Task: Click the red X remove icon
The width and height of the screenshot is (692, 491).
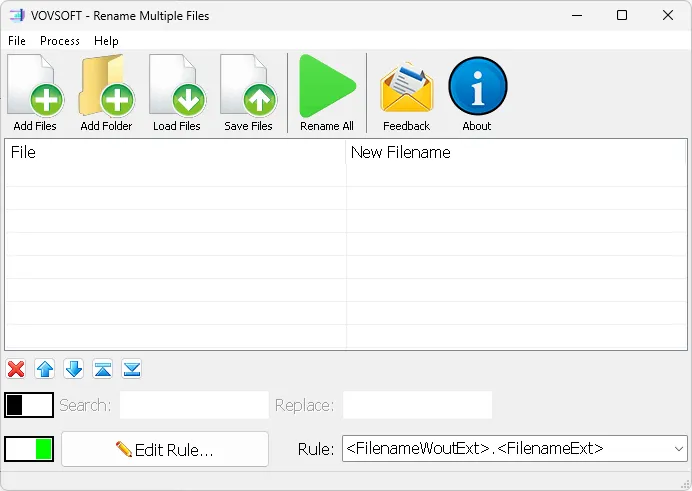Action: 16,369
